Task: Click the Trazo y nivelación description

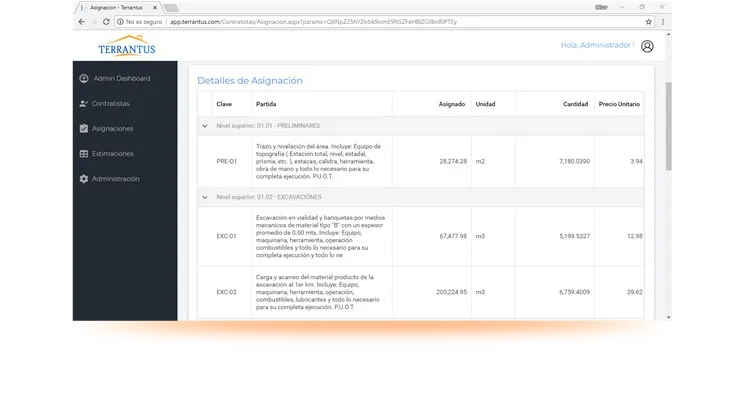Action: (x=318, y=162)
